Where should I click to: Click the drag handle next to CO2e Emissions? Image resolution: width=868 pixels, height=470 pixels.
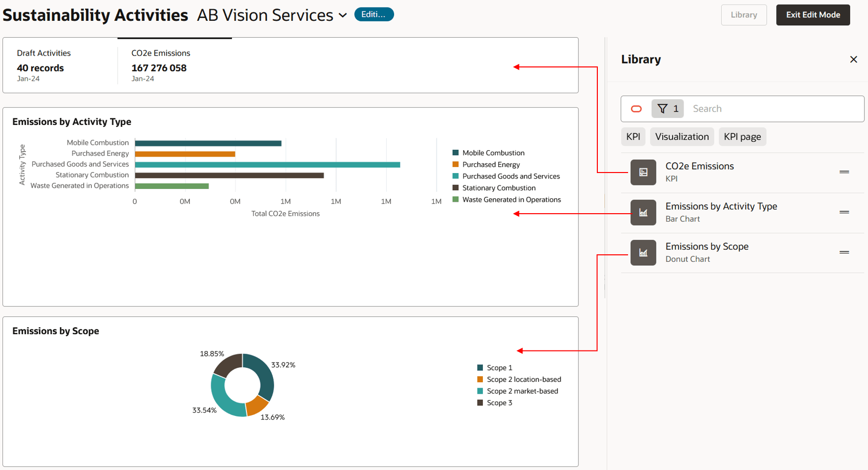tap(844, 172)
